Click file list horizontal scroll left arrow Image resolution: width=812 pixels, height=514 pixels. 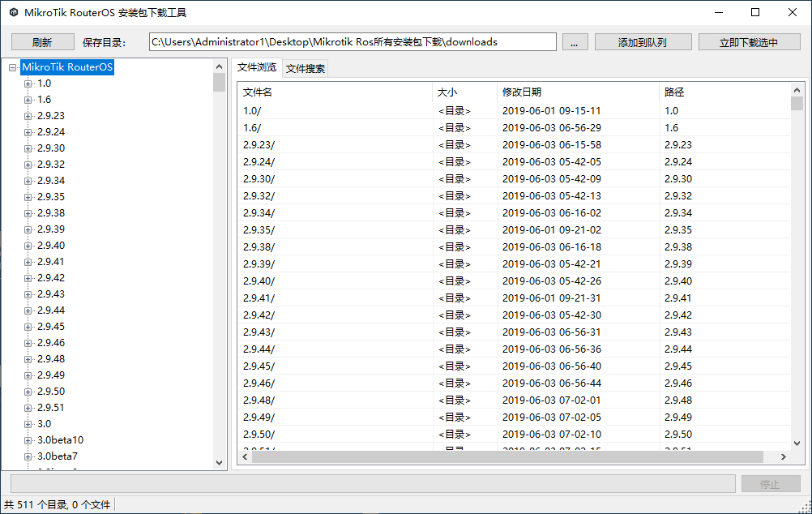[245, 457]
